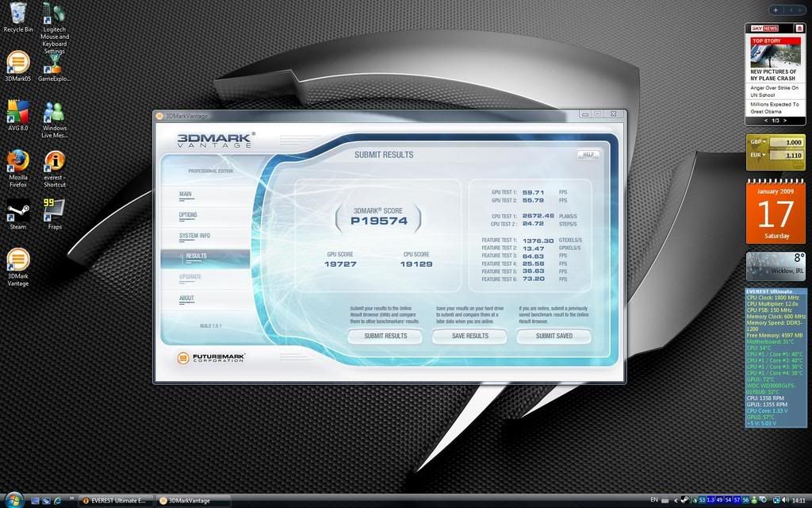Click the P19574 3DMark score
Screen dimensions: 812x508
[x=378, y=221]
